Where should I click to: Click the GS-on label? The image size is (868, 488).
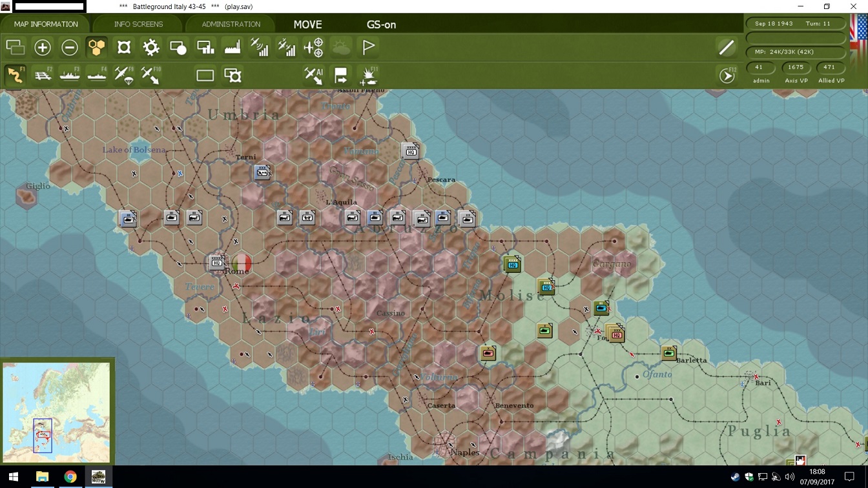(381, 25)
